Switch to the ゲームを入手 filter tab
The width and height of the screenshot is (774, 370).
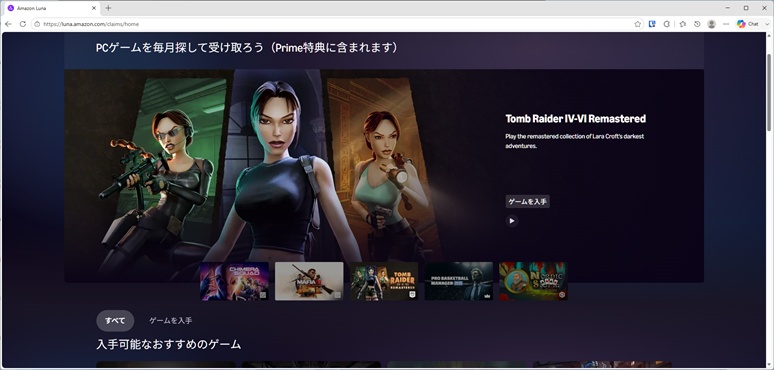click(x=171, y=321)
